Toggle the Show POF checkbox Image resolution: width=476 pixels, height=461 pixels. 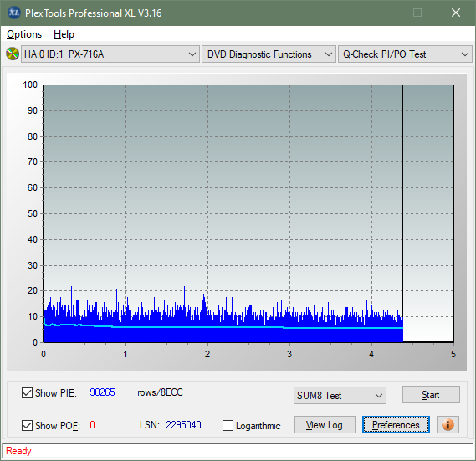(x=27, y=425)
